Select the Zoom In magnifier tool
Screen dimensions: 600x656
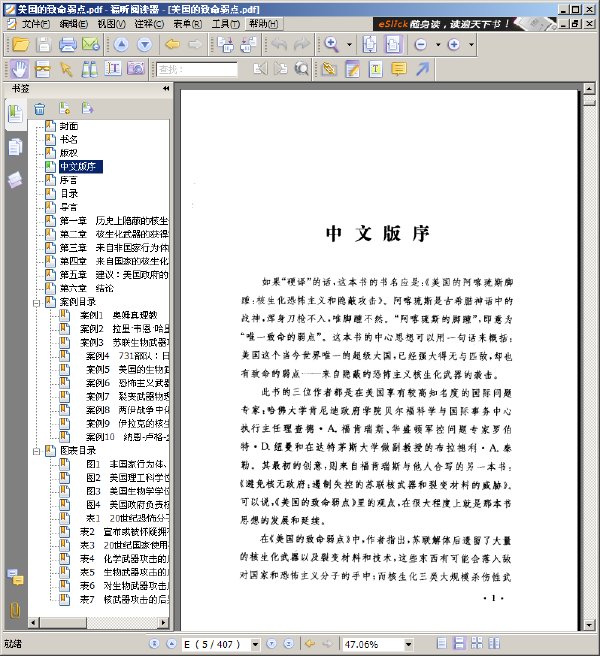(x=331, y=44)
